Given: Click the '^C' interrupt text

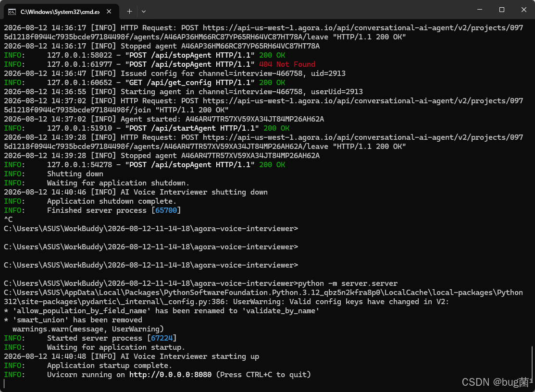Looking at the screenshot, I should pyautogui.click(x=8, y=219).
